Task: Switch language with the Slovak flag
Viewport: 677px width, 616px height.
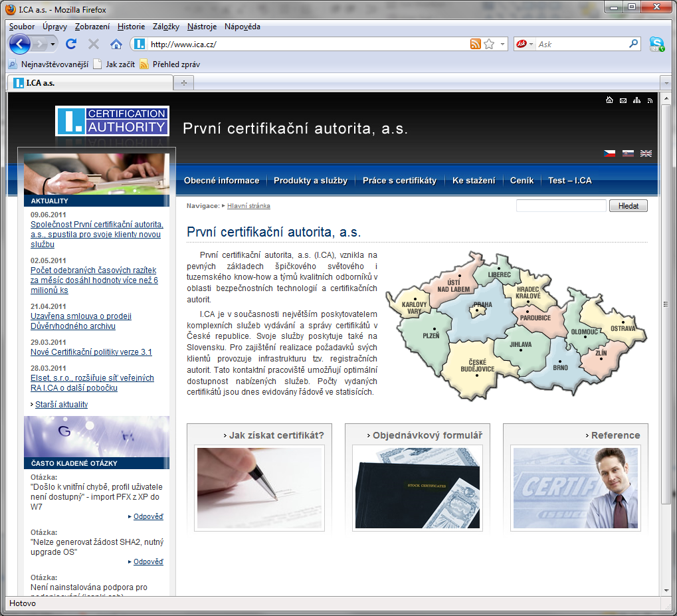Action: click(x=628, y=154)
